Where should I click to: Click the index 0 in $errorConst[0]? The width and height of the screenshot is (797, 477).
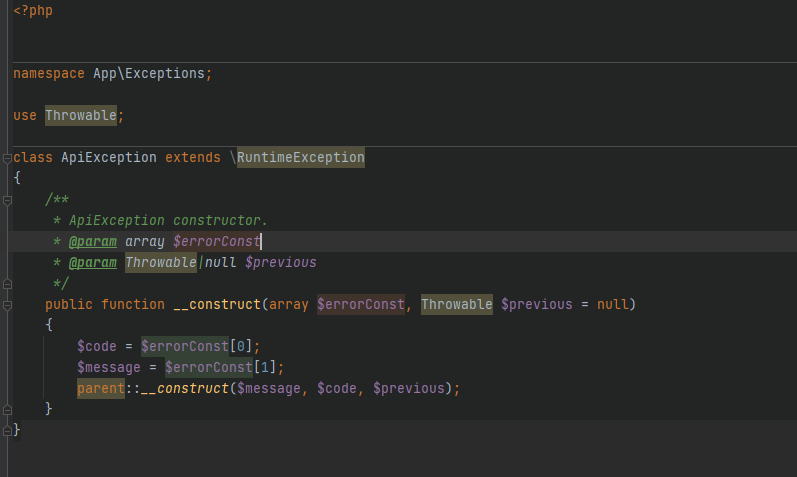coord(240,347)
